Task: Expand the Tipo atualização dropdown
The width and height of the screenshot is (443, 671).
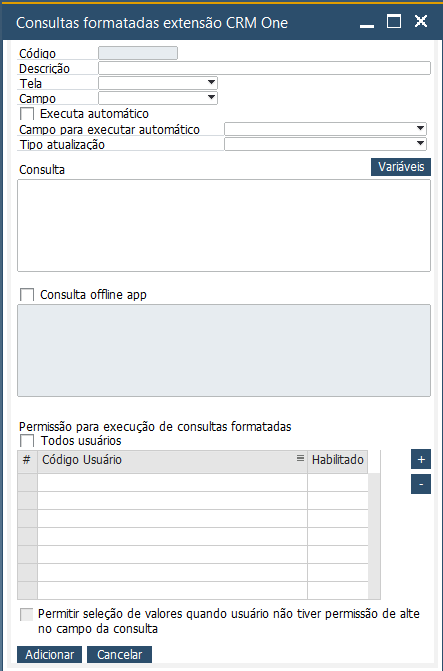Action: tap(325, 144)
